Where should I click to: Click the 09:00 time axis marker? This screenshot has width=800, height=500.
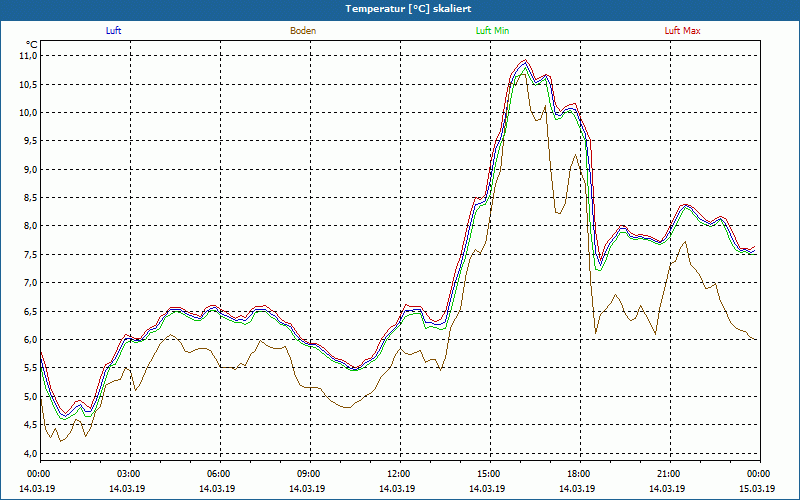pos(309,474)
